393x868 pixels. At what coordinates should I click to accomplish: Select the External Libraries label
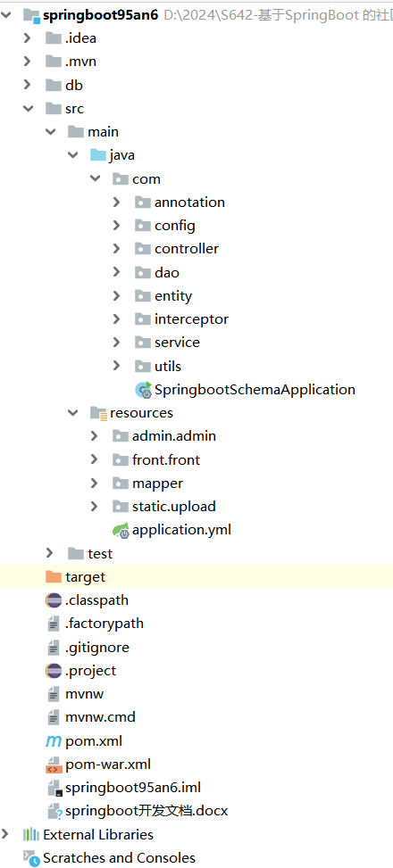98,834
